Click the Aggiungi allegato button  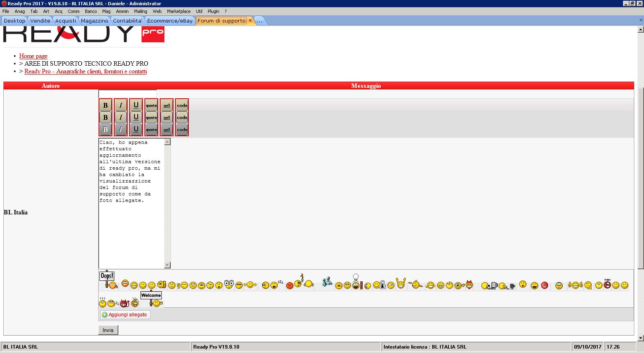[125, 315]
